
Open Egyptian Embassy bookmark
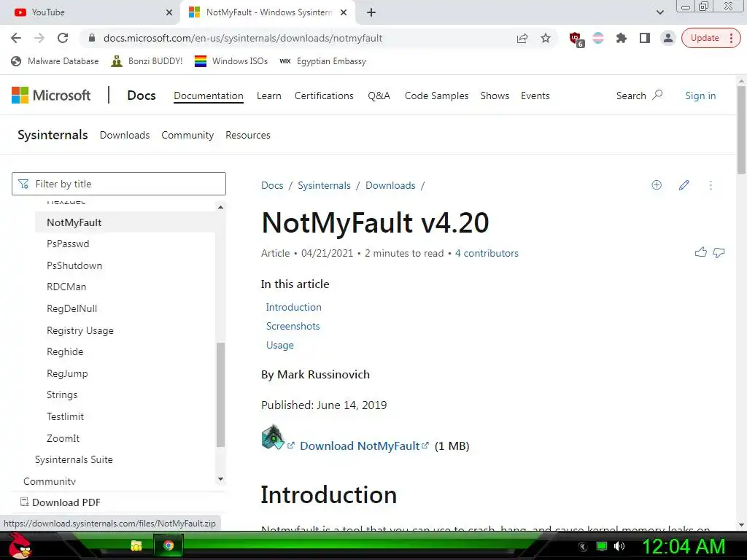click(322, 61)
